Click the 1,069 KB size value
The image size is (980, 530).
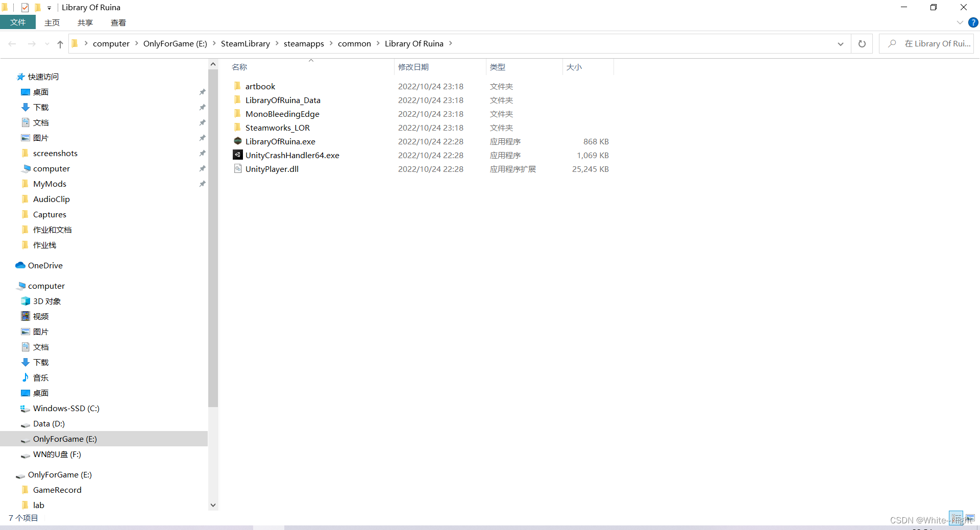point(593,155)
